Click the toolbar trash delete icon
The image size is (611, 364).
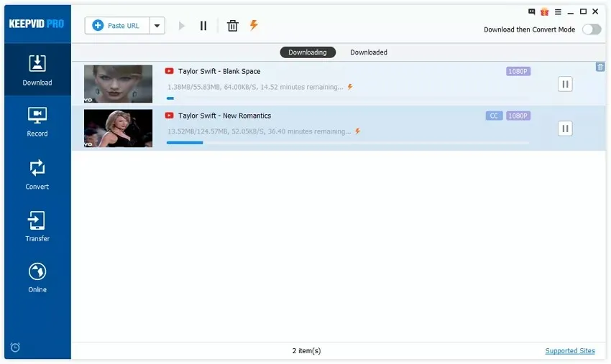click(233, 26)
